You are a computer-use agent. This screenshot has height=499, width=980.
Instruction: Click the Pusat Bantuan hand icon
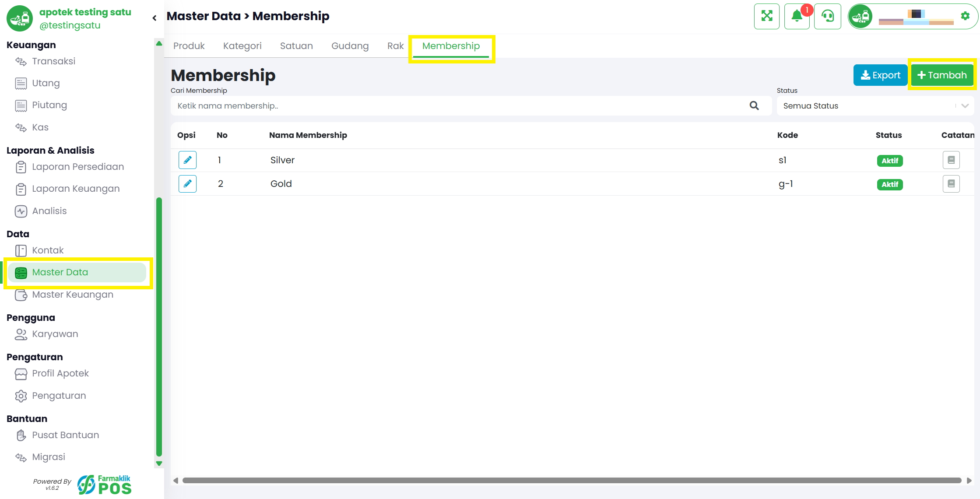(x=21, y=436)
